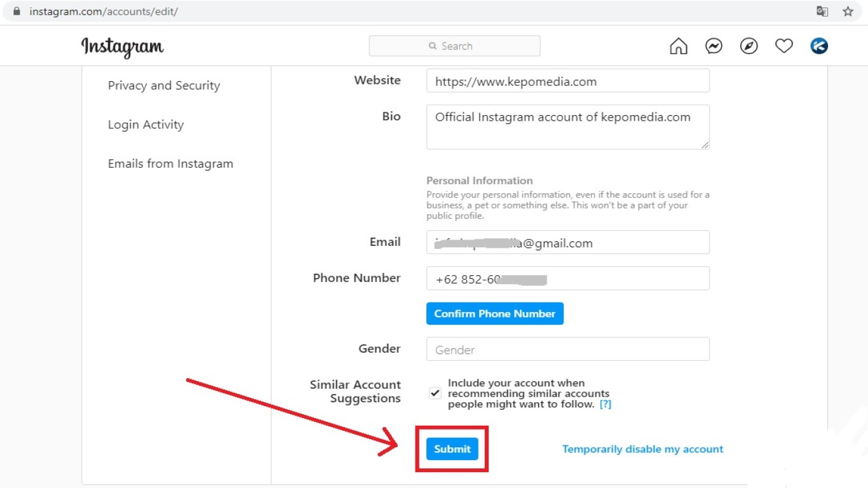
Task: Open Privacy and Security settings
Action: pyautogui.click(x=164, y=86)
